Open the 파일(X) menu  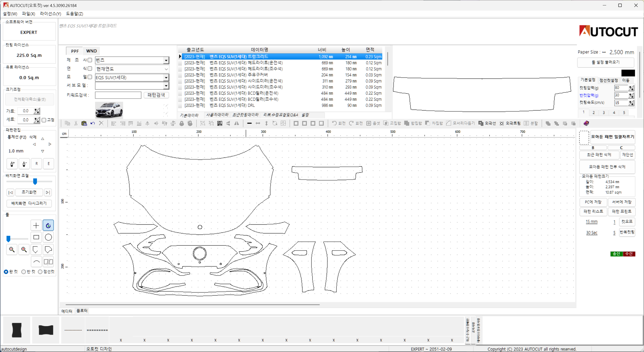(x=29, y=14)
